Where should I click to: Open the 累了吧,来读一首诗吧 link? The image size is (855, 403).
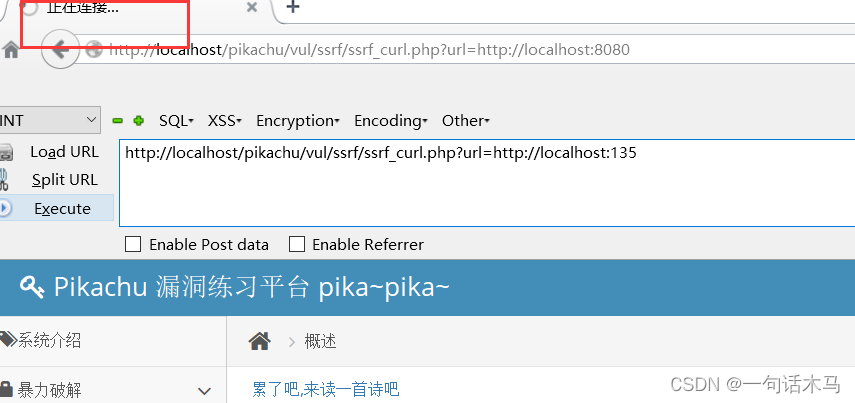[326, 389]
